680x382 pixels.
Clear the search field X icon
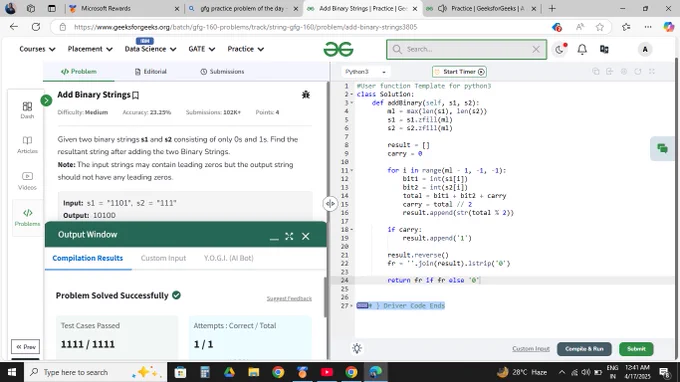pos(536,49)
